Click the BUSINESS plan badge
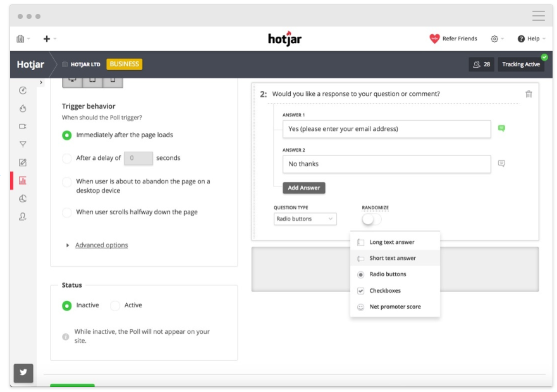Viewport: 557px width, 392px height. 125,64
